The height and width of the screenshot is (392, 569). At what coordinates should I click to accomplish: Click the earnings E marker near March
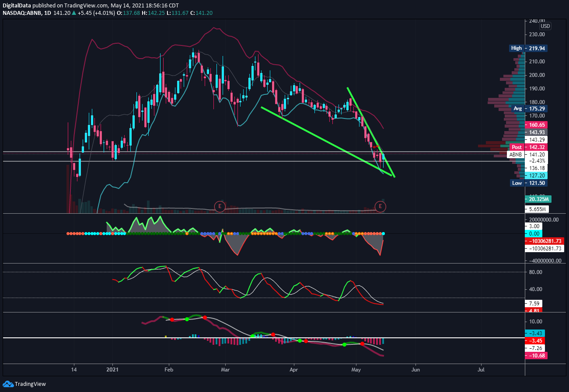[x=220, y=206]
